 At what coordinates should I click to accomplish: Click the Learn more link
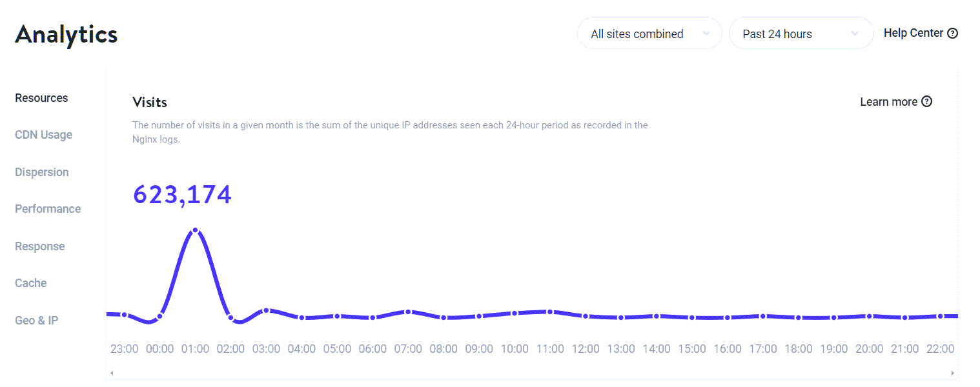pos(888,101)
